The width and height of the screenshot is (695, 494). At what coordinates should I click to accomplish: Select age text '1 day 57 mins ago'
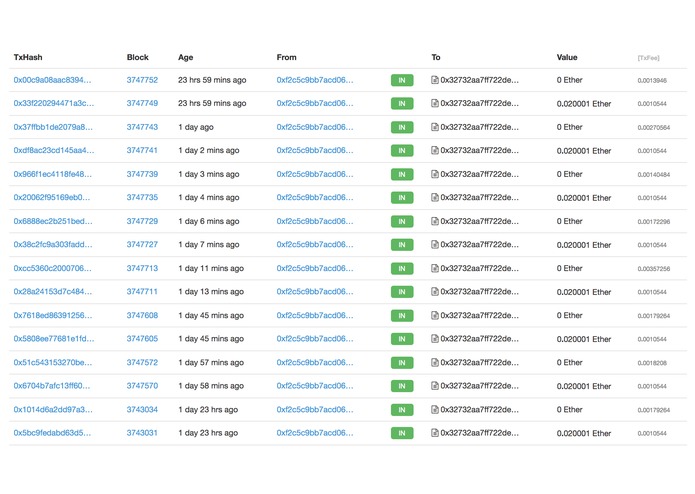point(211,362)
